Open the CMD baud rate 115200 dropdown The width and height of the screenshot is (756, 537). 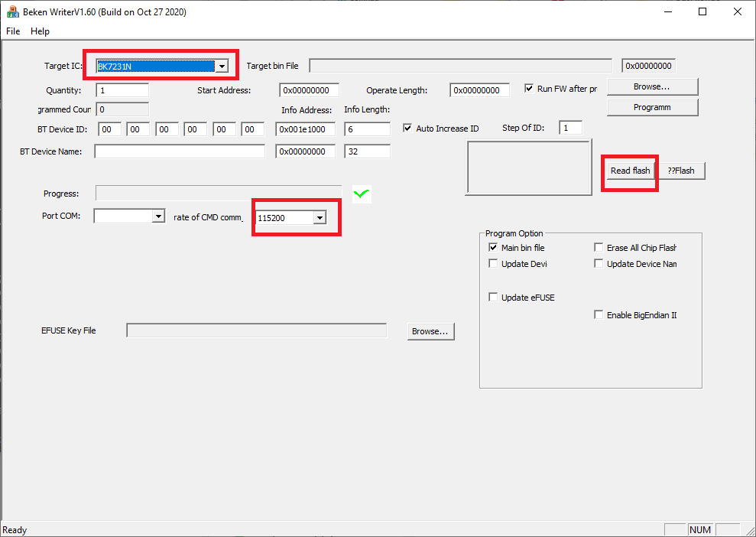pyautogui.click(x=320, y=218)
